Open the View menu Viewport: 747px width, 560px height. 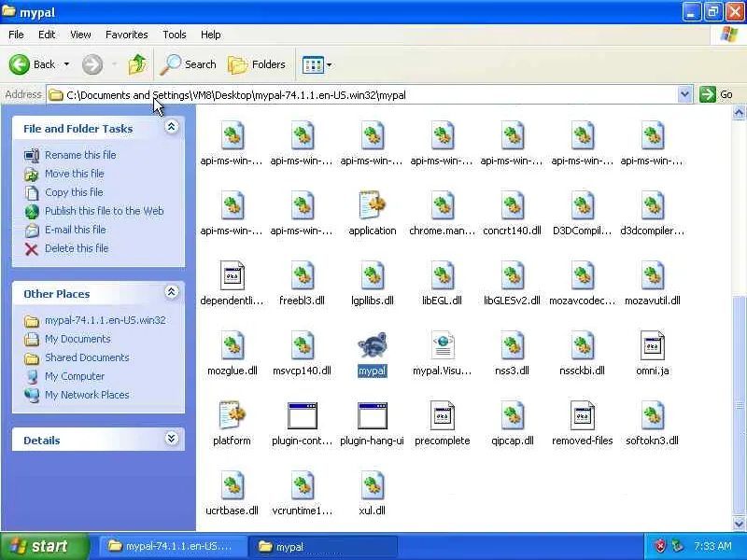(80, 35)
